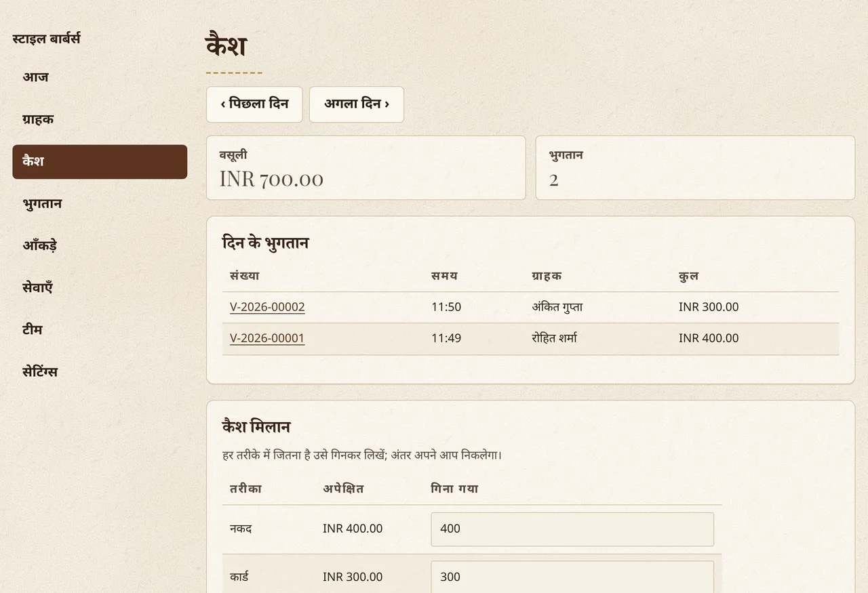Click the समय column header
Image resolution: width=868 pixels, height=593 pixels.
(445, 276)
